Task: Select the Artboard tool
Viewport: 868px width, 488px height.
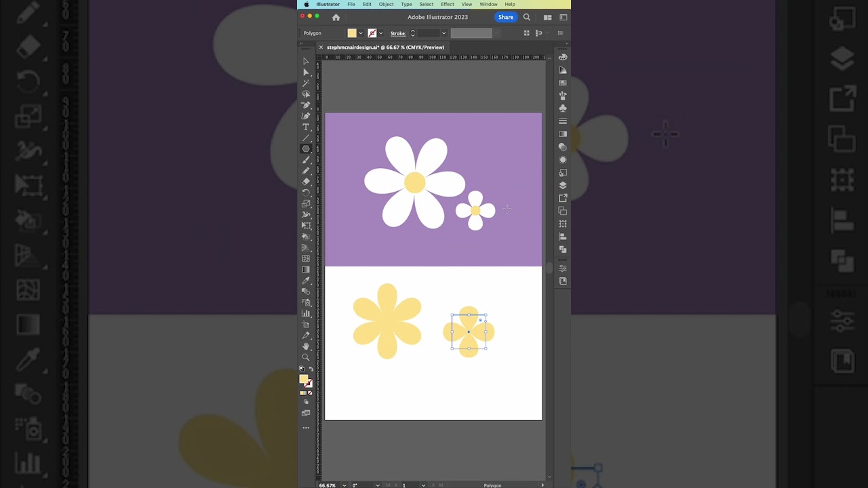Action: click(x=306, y=324)
